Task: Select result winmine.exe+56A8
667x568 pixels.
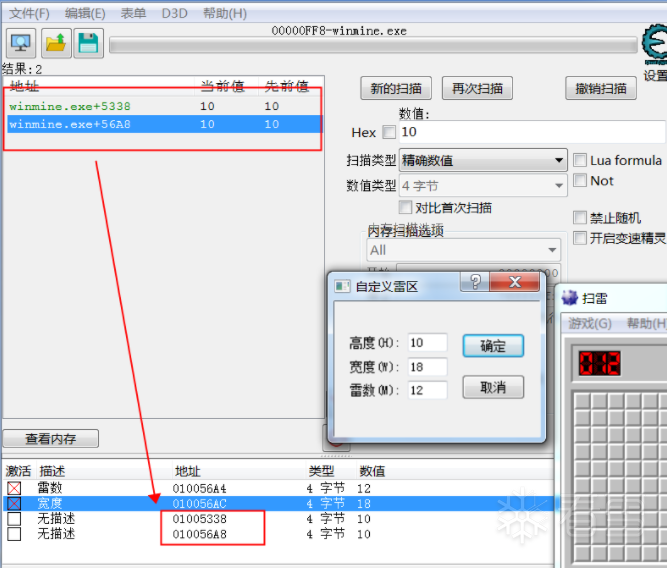Action: coord(164,124)
